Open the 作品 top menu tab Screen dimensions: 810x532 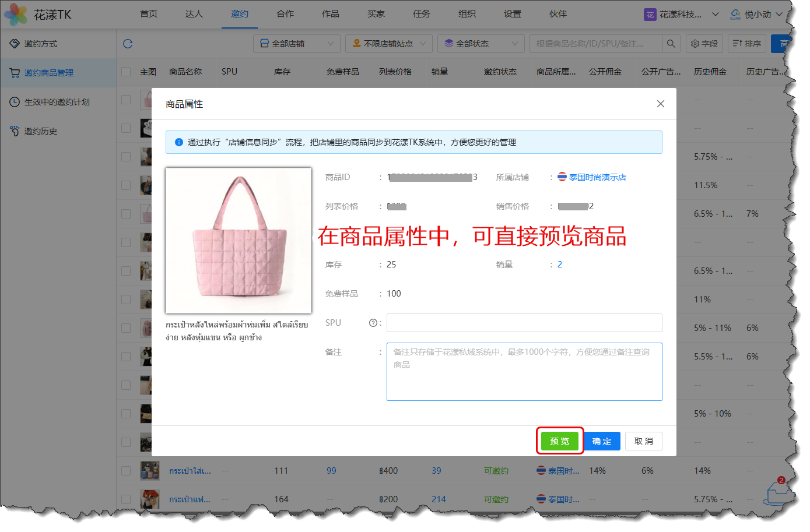pyautogui.click(x=330, y=14)
